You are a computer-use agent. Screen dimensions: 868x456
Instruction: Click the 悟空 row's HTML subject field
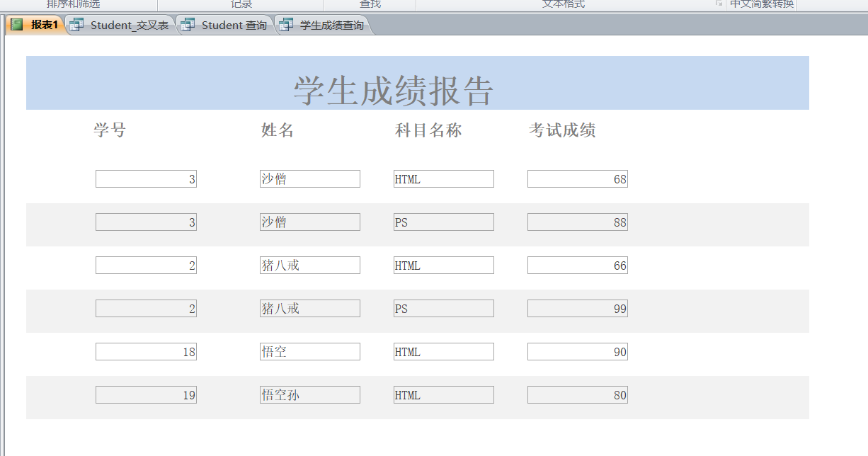point(443,352)
